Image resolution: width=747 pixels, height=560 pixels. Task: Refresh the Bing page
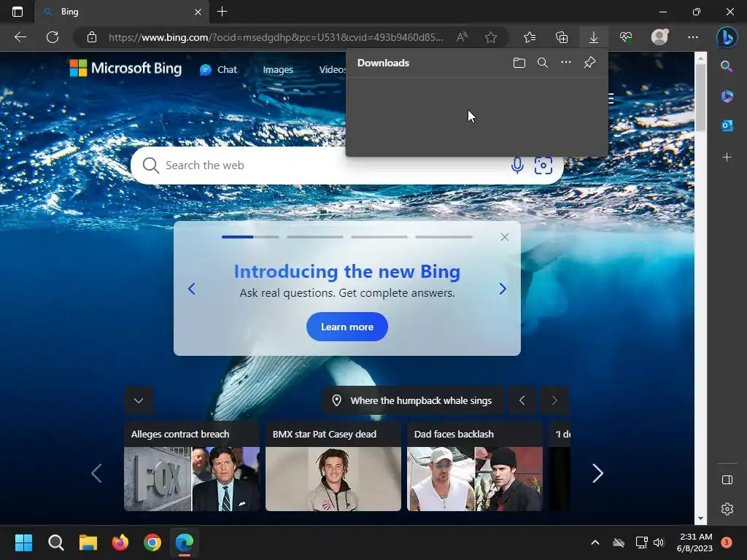point(53,37)
